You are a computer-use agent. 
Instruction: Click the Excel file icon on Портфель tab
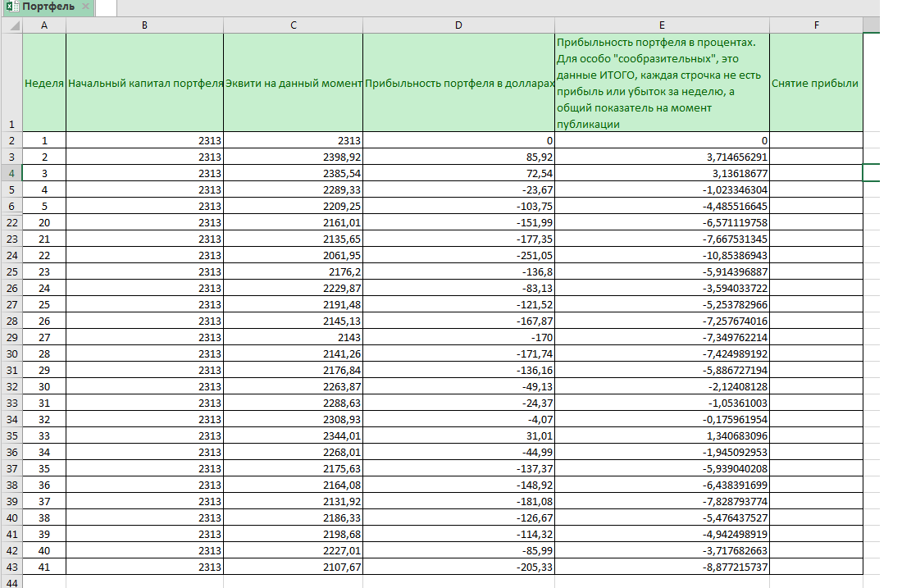(11, 7)
